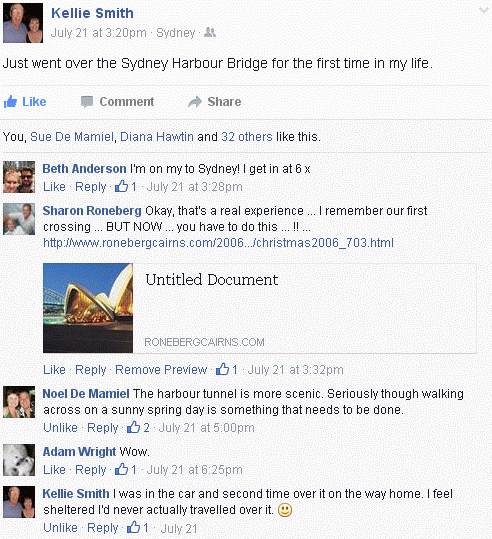Click the blue thumbs-up Like icon on post
Image resolution: width=492 pixels, height=539 pixels.
tap(10, 102)
